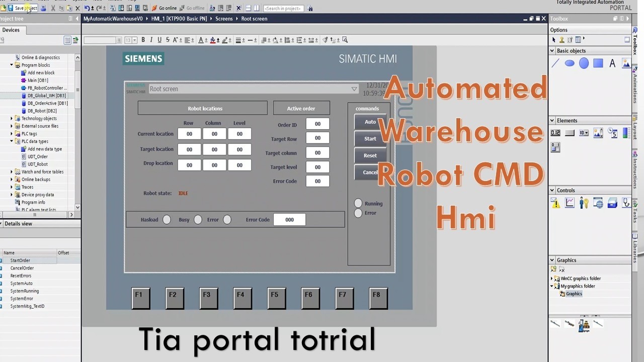The image size is (644, 362).
Task: Click the Cancel command button
Action: tap(370, 172)
